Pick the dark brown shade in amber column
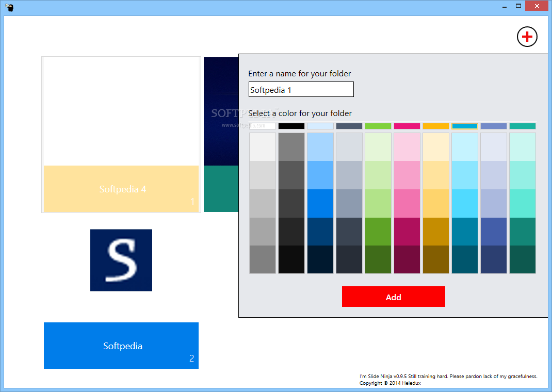 click(436, 259)
